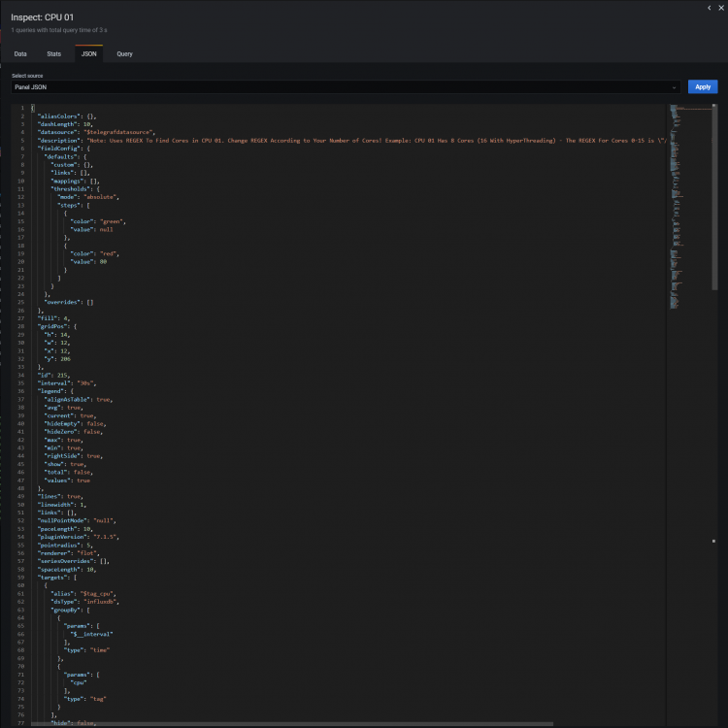Image resolution: width=728 pixels, height=728 pixels.
Task: Click the "rightSide": true line
Action: click(74, 456)
